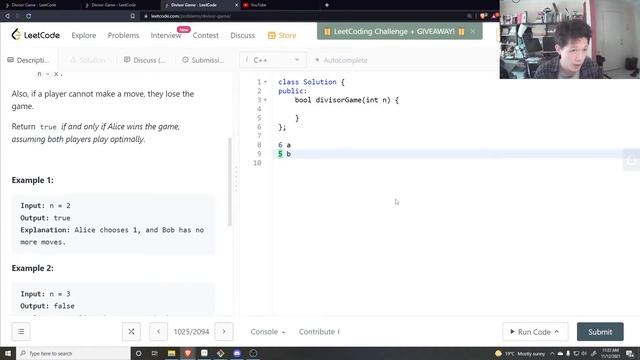Go to the Contest page
The image size is (640, 360).
(x=206, y=36)
